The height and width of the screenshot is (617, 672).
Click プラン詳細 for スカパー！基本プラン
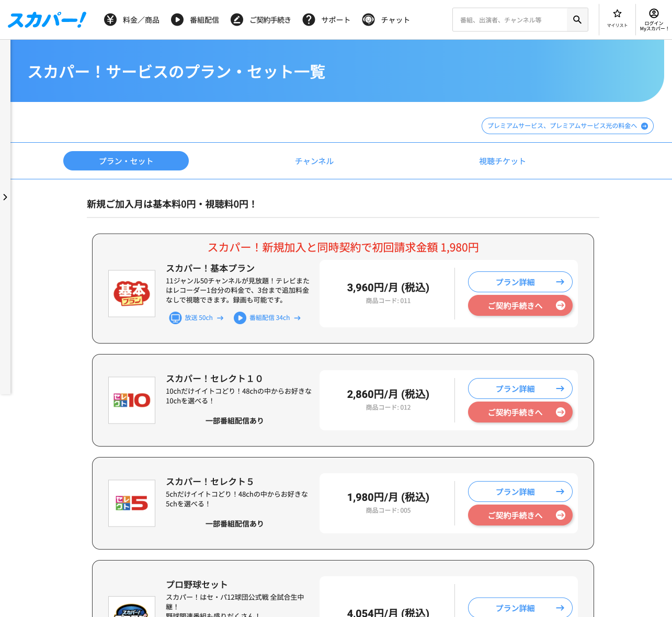(x=520, y=282)
